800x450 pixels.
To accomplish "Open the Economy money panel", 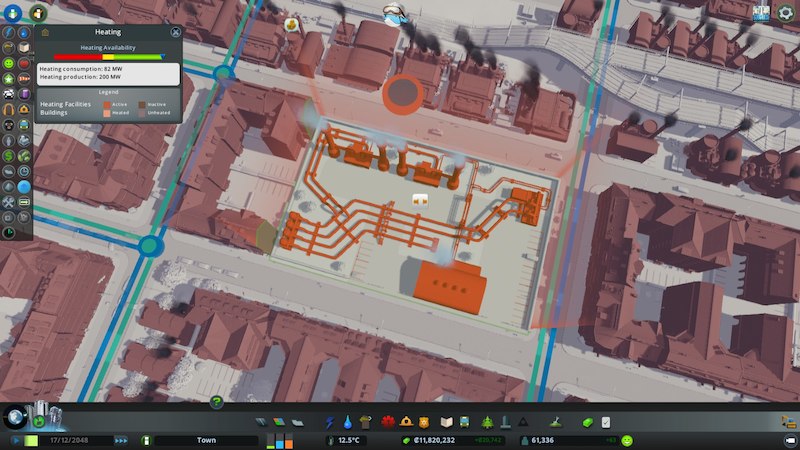I will pos(585,423).
